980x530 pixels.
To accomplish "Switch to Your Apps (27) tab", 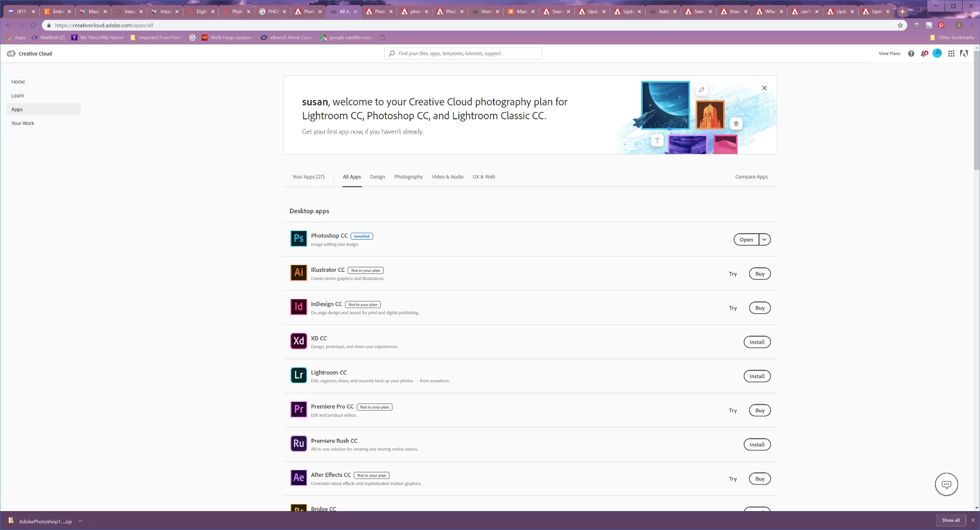I will (x=308, y=177).
